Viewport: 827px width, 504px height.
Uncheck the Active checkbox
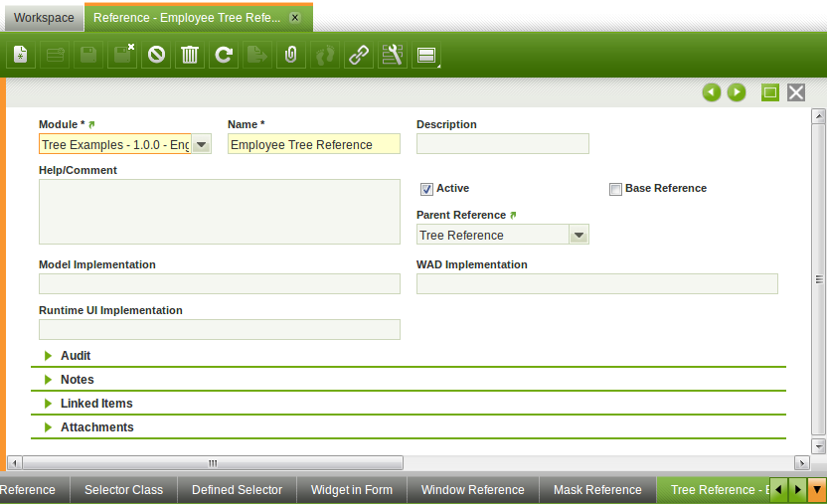(x=426, y=189)
